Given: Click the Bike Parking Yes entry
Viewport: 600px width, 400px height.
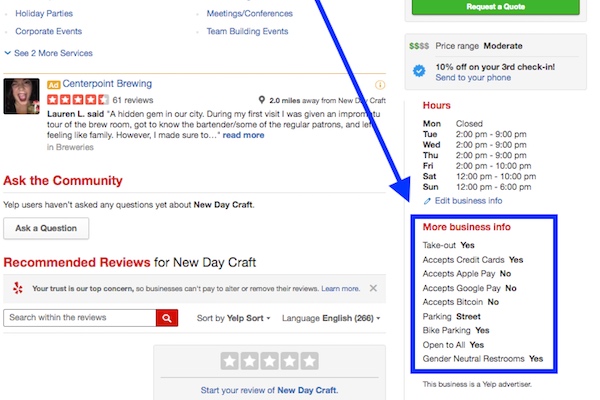Looking at the screenshot, I should (x=456, y=330).
